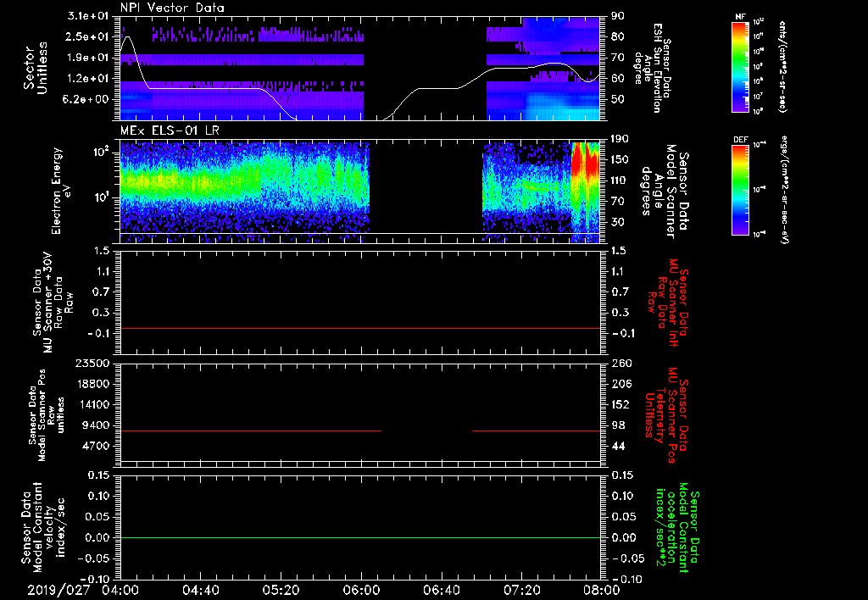Select the DEF energy flux color bar

740,190
